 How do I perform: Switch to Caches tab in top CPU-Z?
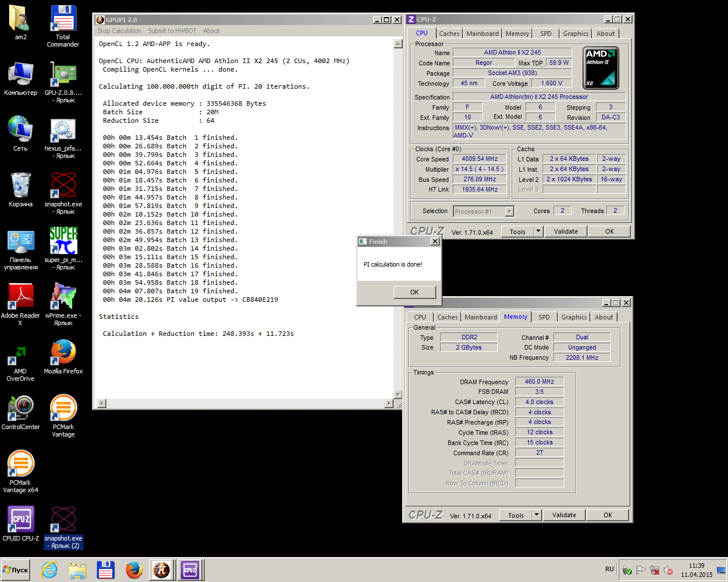point(449,34)
